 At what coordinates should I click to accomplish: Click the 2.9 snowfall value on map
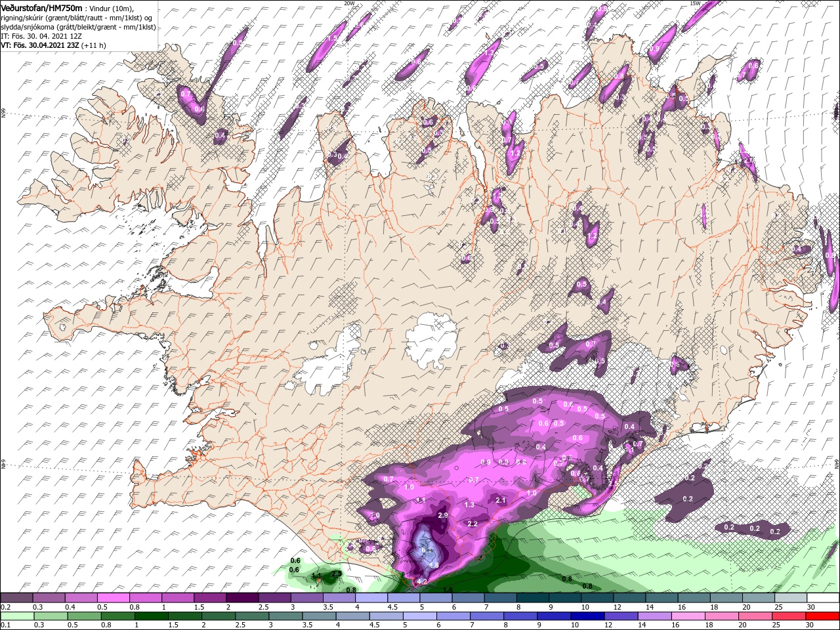443,516
